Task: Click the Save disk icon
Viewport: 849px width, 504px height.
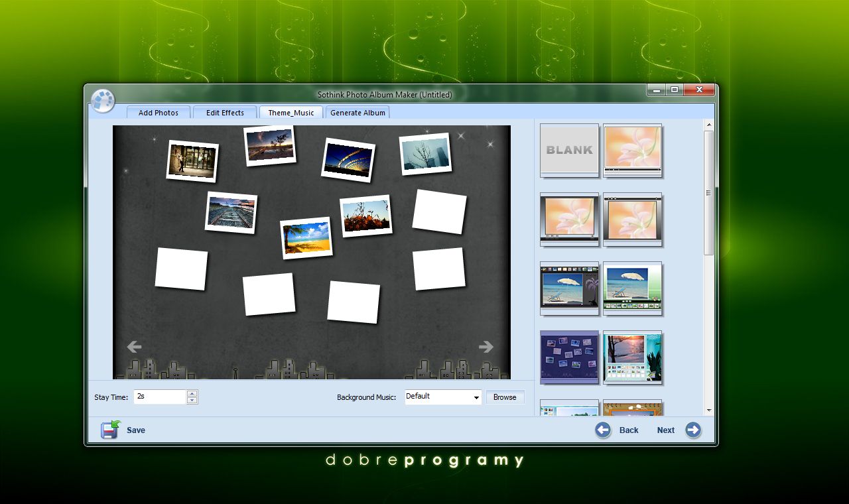Action: (110, 430)
